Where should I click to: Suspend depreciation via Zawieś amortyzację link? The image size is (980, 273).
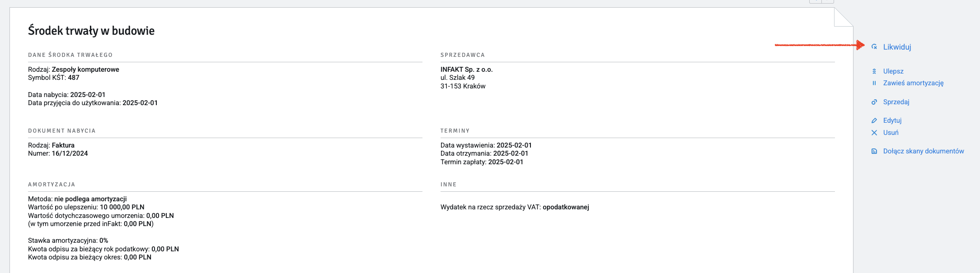(x=913, y=83)
